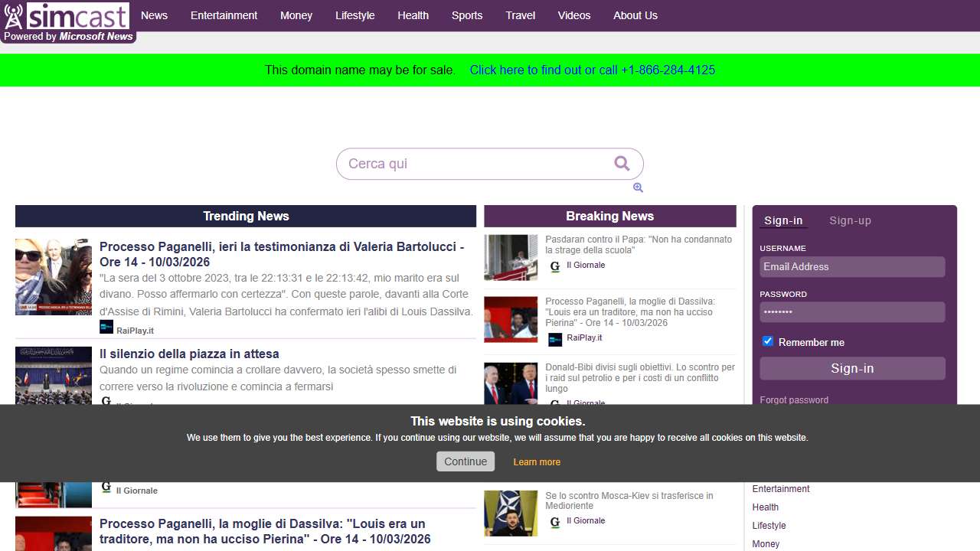The height and width of the screenshot is (551, 980).
Task: Click RaiPlay icon in Breaking News column
Action: point(555,339)
